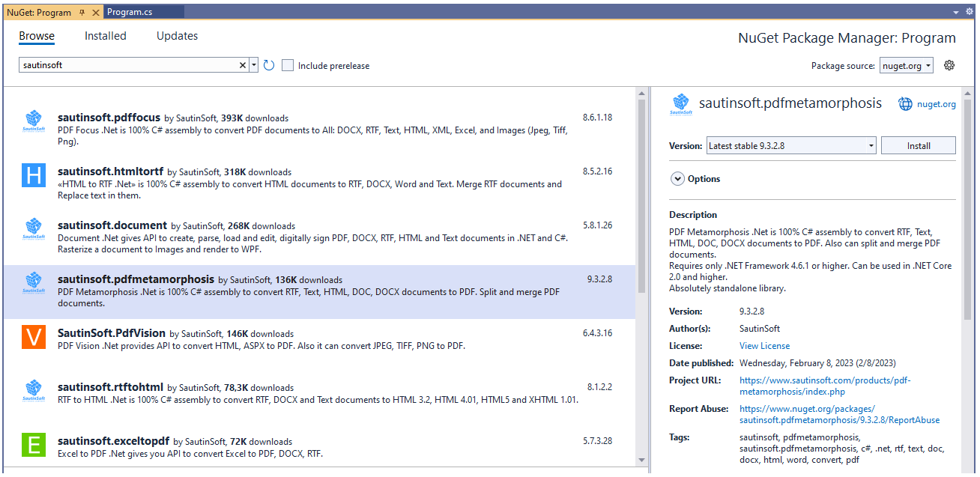Open NuGet options via the gear icon

click(949, 65)
